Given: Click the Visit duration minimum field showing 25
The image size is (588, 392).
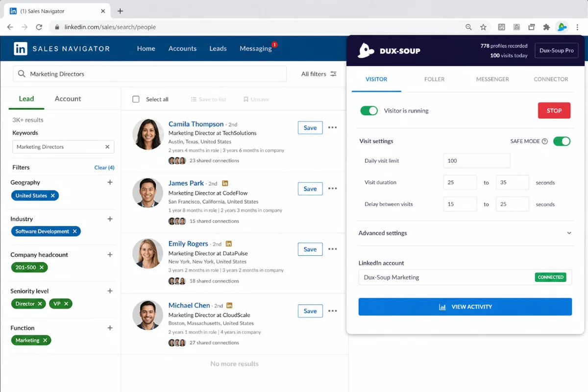Looking at the screenshot, I should click(x=460, y=182).
